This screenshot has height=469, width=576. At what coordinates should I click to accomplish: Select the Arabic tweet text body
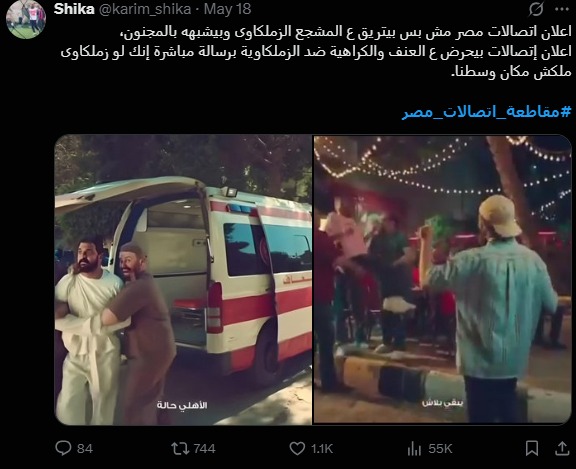click(x=316, y=52)
